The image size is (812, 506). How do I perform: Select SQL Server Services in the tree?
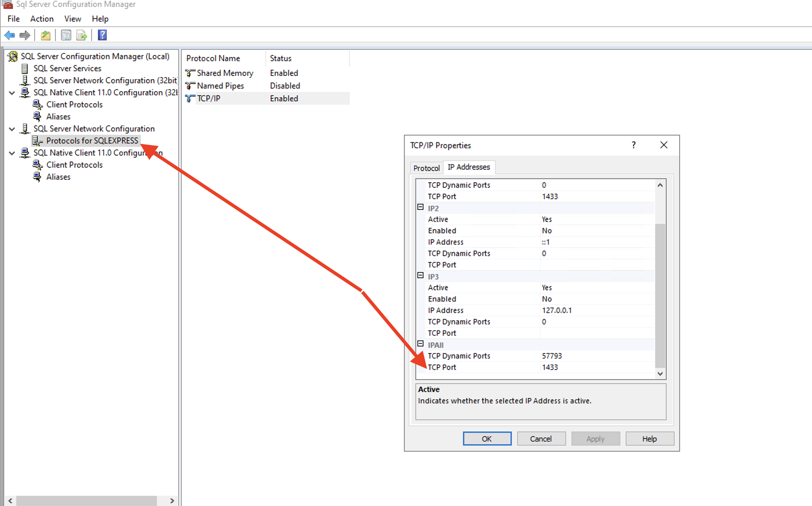[67, 68]
